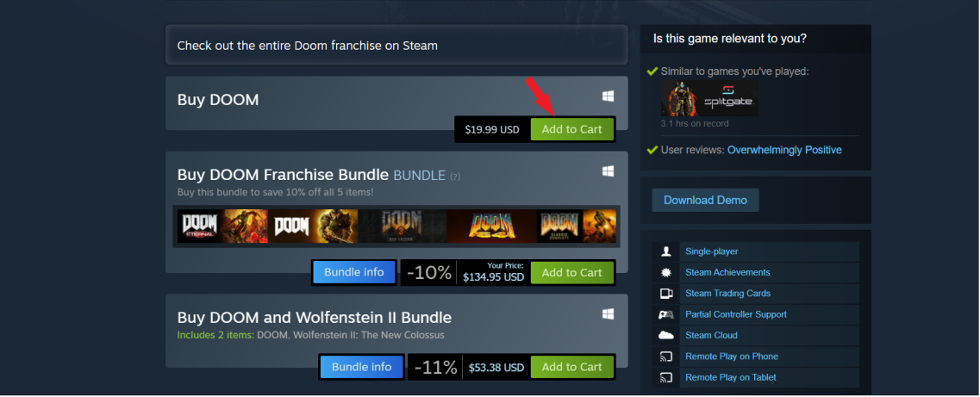Click the Steam Cloud icon
The image size is (980, 397).
click(665, 336)
